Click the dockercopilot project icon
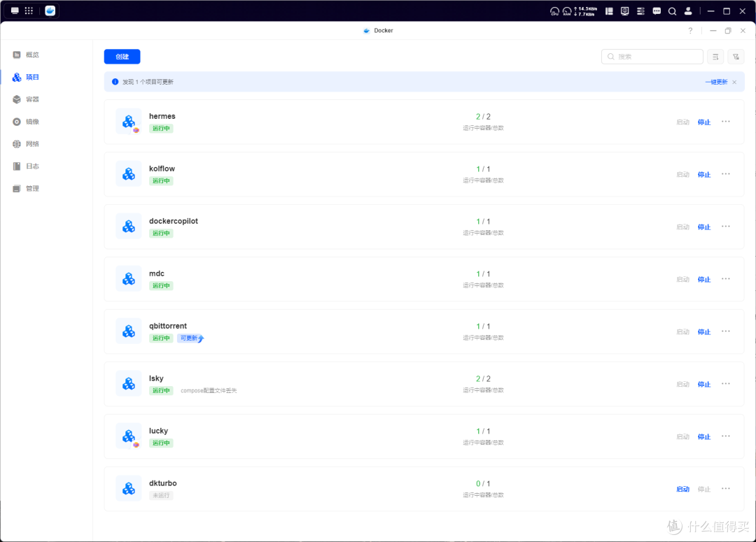756x542 pixels. coord(129,227)
